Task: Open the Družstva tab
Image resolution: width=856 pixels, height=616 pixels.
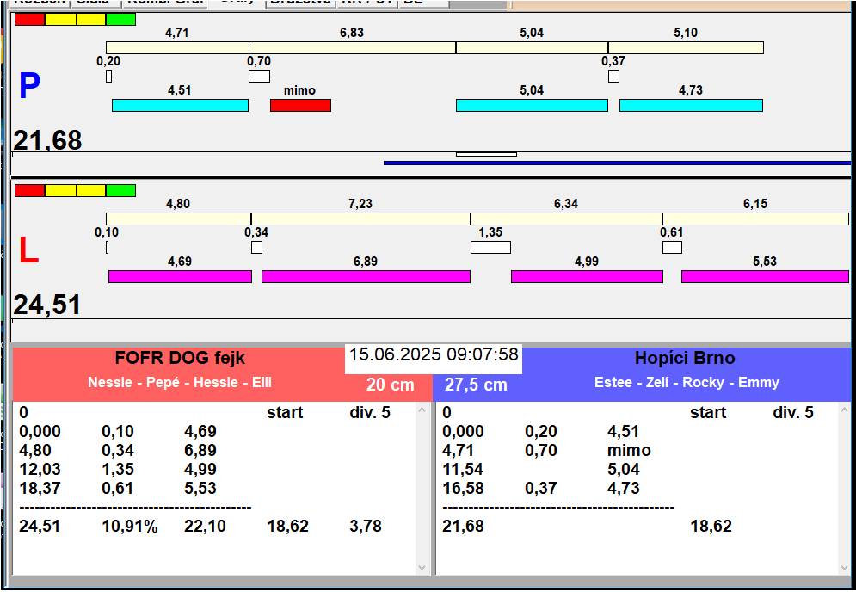Action: (x=299, y=3)
